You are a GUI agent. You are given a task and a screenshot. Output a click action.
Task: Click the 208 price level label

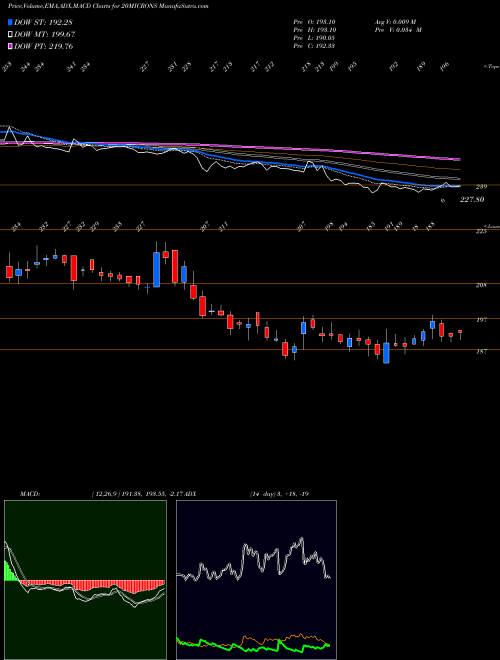(481, 285)
